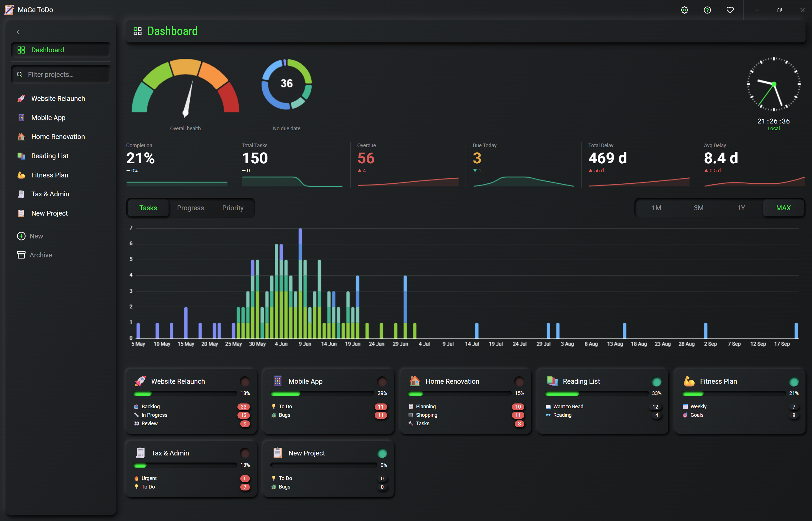
Task: Select Home Renovation house icon in sidebar
Action: [21, 137]
